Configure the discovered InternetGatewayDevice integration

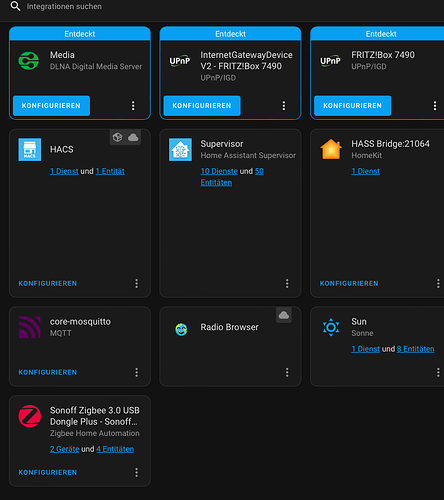(202, 106)
